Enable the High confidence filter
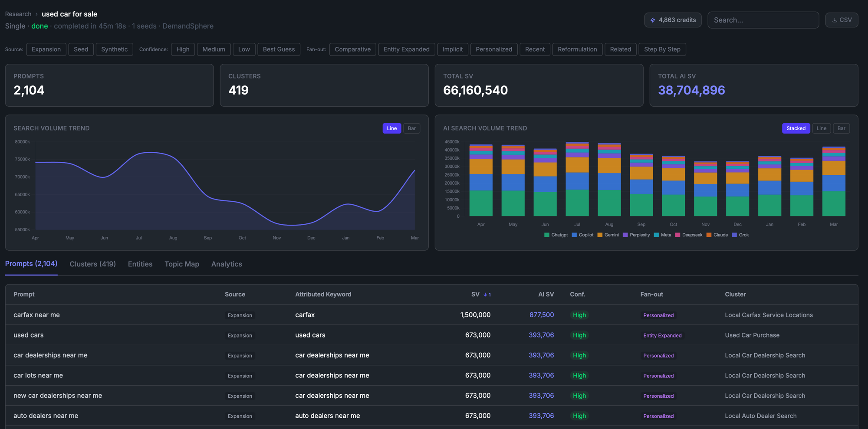Image resolution: width=868 pixels, height=429 pixels. click(x=183, y=49)
